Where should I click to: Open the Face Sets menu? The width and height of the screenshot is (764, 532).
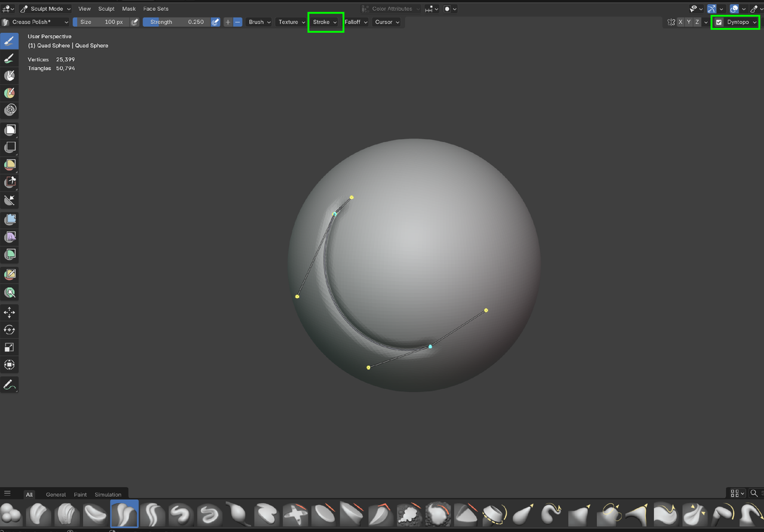[156, 9]
